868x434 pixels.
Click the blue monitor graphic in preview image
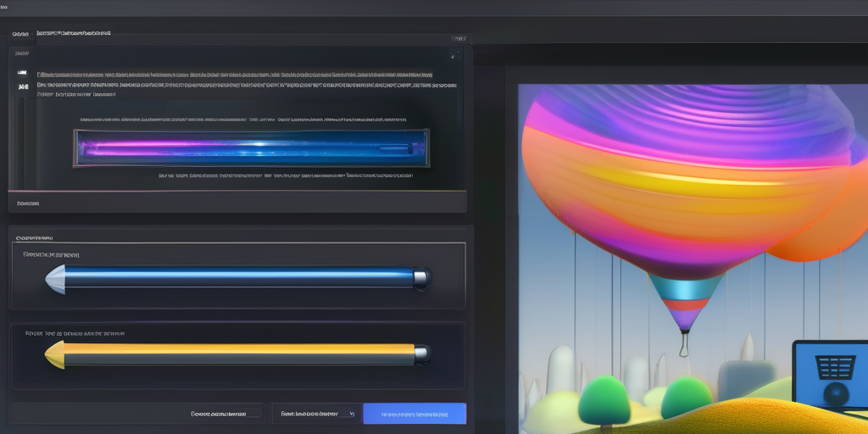831,376
